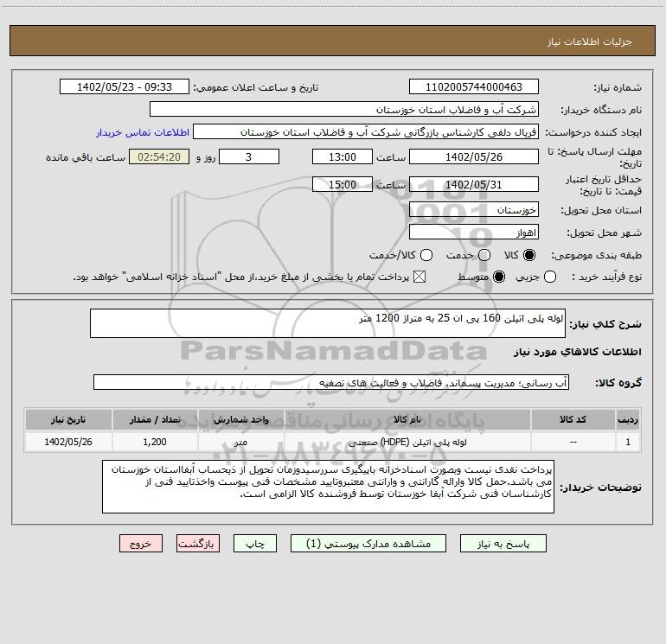Click the شرح کلی نیاز text area

point(328,323)
